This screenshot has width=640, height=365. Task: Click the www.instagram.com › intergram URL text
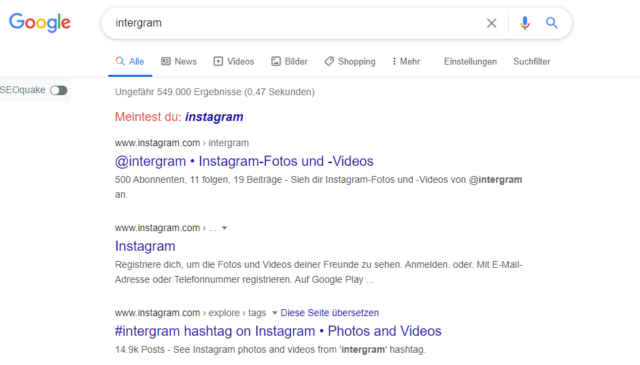tap(182, 143)
